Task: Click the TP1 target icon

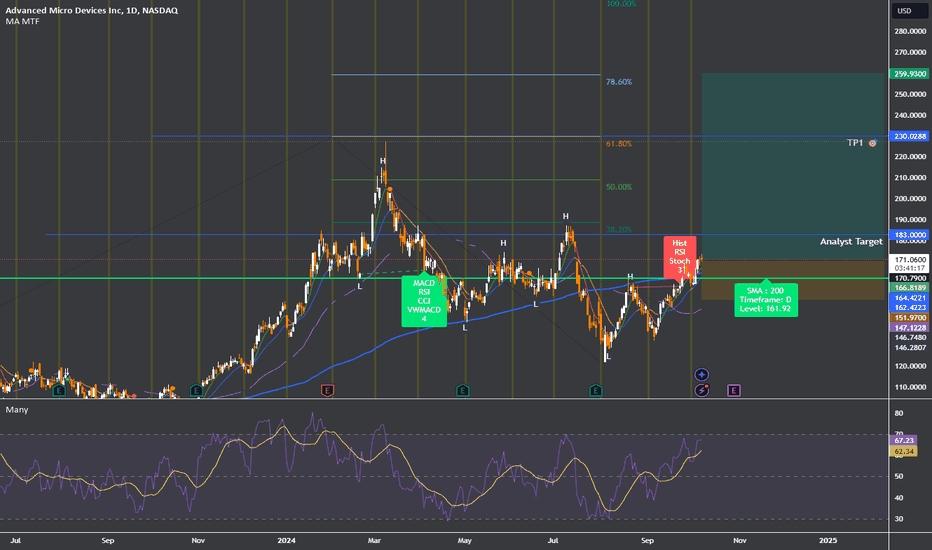Action: pyautogui.click(x=873, y=143)
